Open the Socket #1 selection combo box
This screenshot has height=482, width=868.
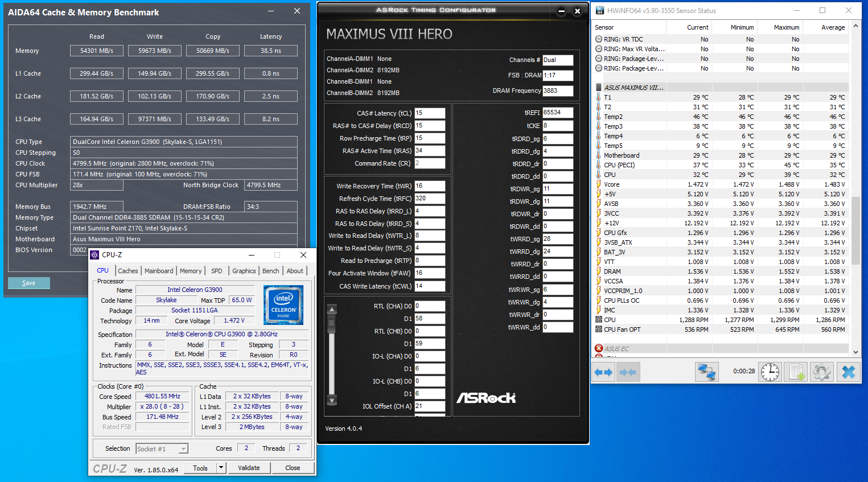pyautogui.click(x=162, y=449)
